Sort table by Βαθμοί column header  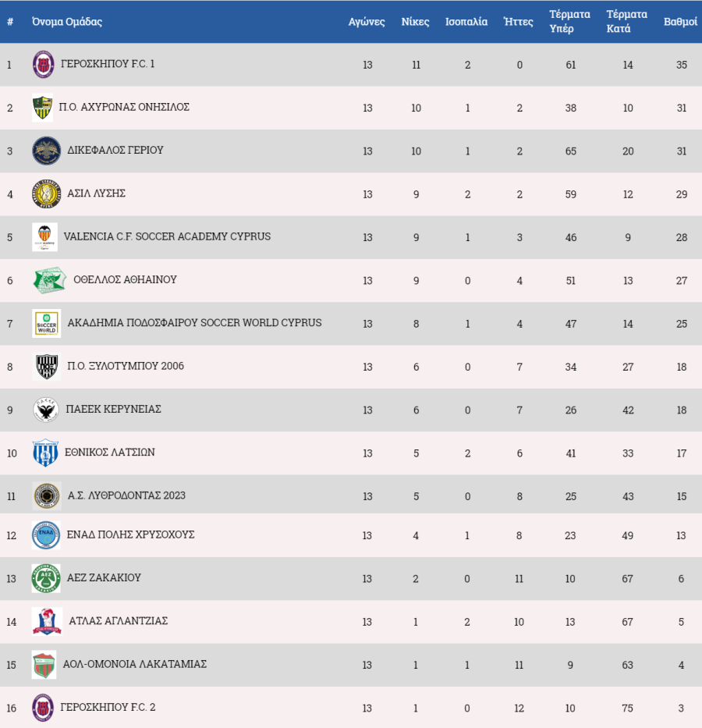coord(680,22)
